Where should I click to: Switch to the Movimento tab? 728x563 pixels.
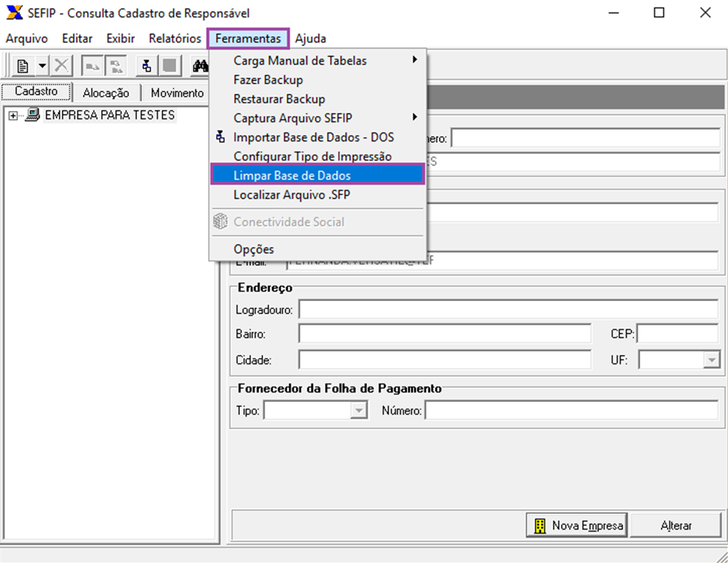coord(177,93)
